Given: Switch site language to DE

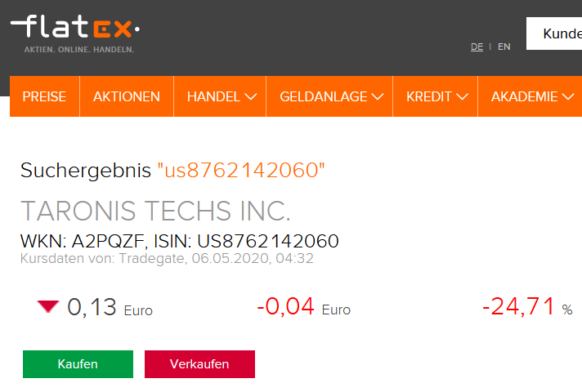Looking at the screenshot, I should (477, 47).
